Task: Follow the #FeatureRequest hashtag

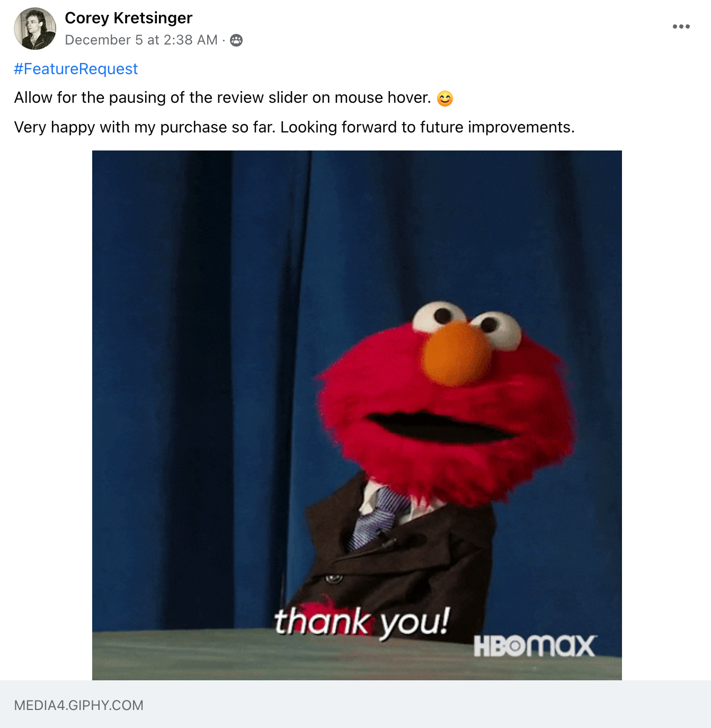Action: (x=76, y=69)
